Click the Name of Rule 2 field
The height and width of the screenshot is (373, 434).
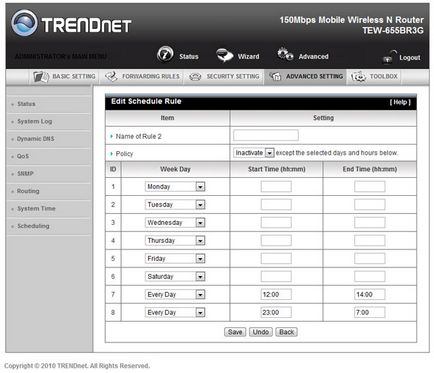266,135
